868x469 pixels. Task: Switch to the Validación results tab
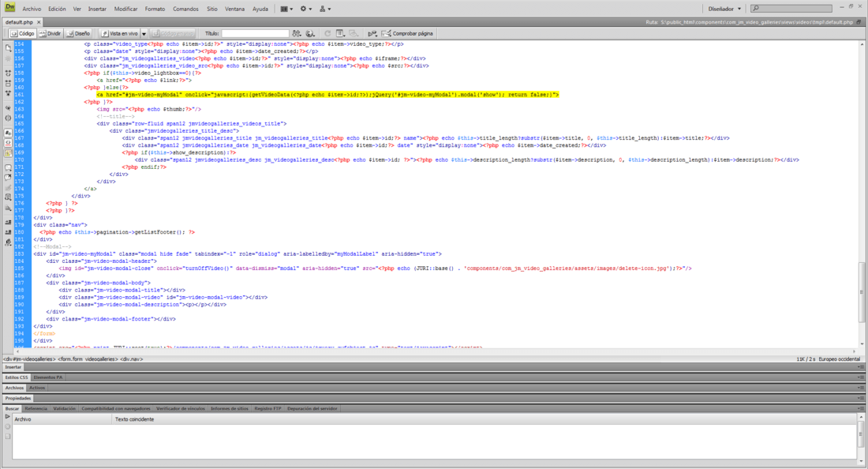[x=64, y=409]
